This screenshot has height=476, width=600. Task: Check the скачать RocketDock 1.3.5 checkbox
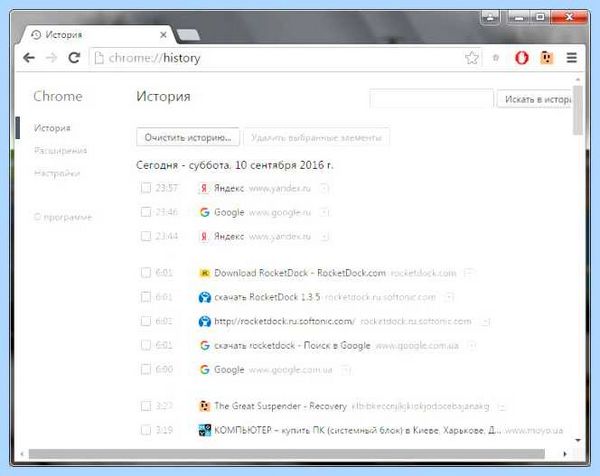pyautogui.click(x=146, y=297)
